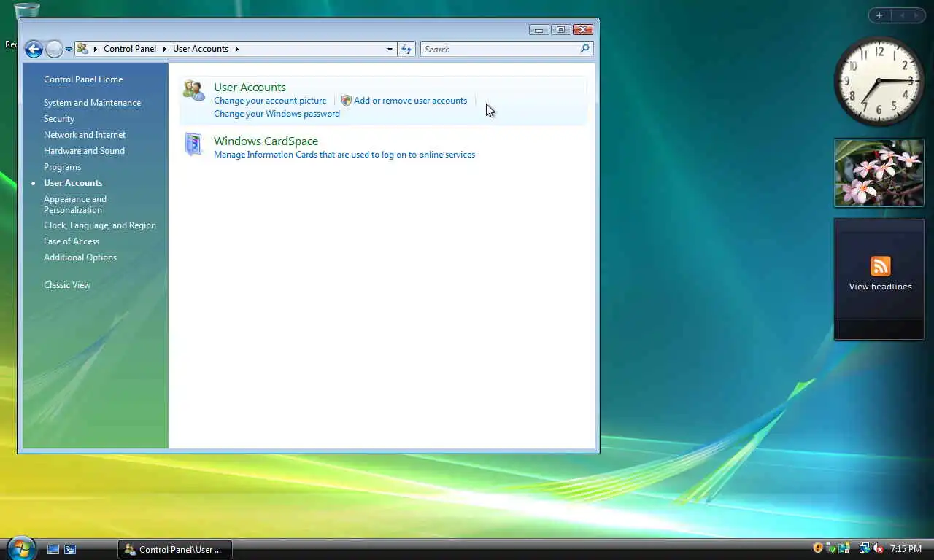Click the muted volume speaker tray icon
The image size is (934, 560).
pyautogui.click(x=878, y=548)
